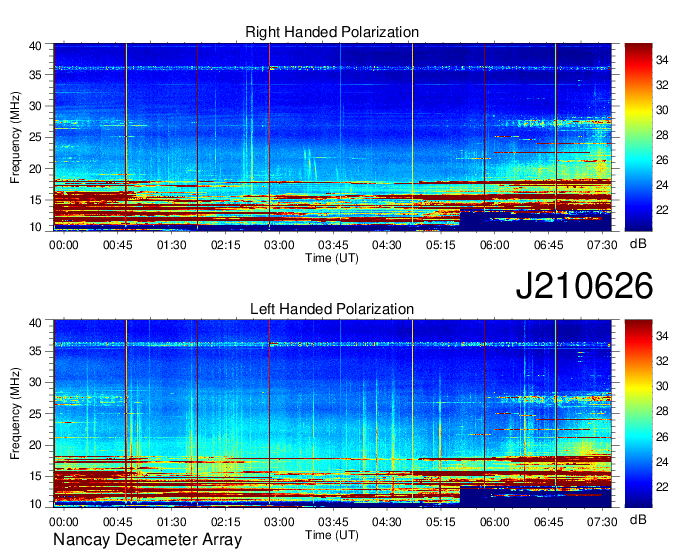Click the 02:15 time tick in Left Handed plot
The width and height of the screenshot is (680, 552).
tap(226, 522)
